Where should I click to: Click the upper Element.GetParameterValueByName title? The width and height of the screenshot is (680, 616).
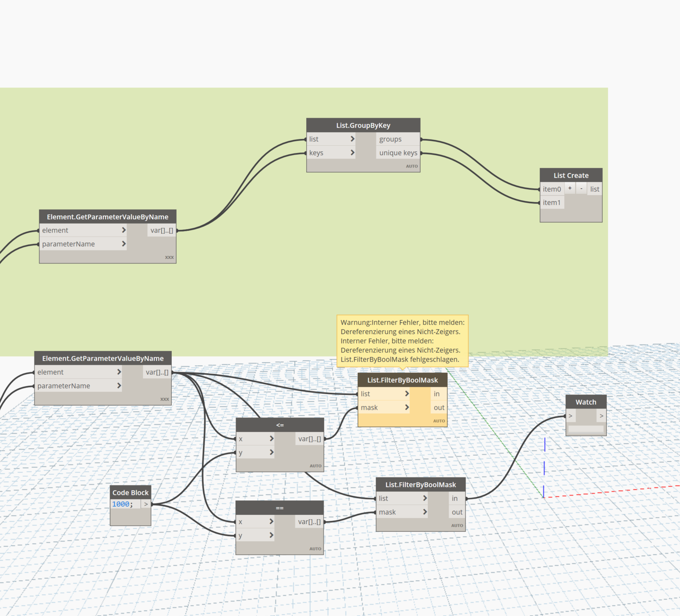108,217
